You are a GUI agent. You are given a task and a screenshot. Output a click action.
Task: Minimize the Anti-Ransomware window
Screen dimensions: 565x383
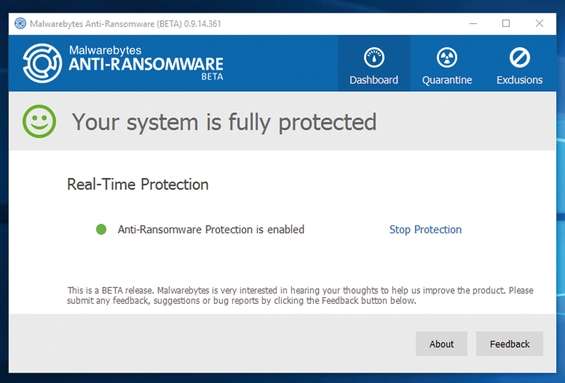[473, 24]
